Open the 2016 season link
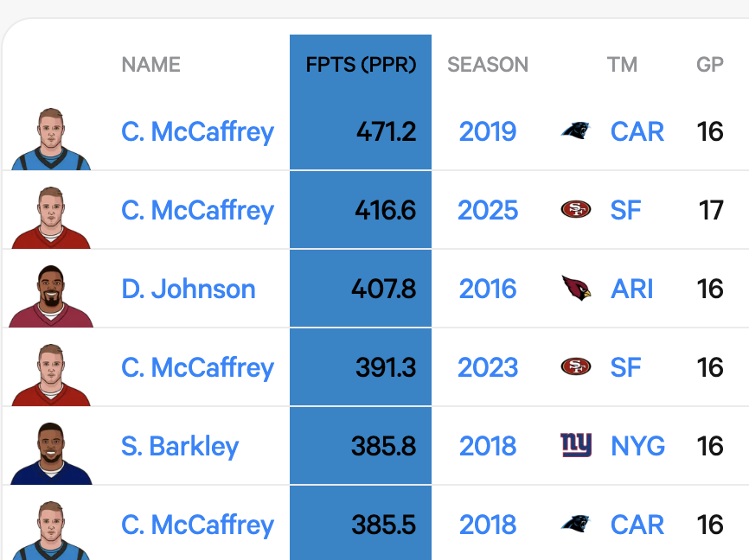749x560 pixels. [x=488, y=289]
